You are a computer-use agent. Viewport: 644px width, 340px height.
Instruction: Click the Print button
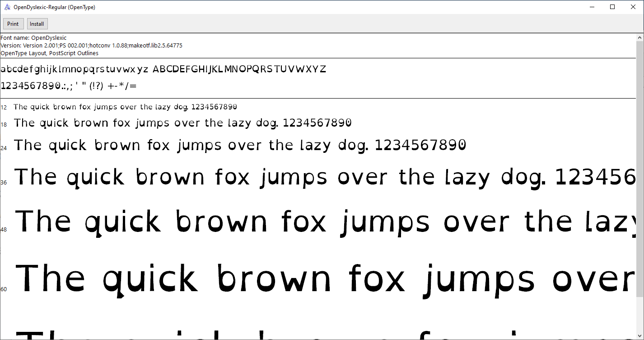(13, 24)
